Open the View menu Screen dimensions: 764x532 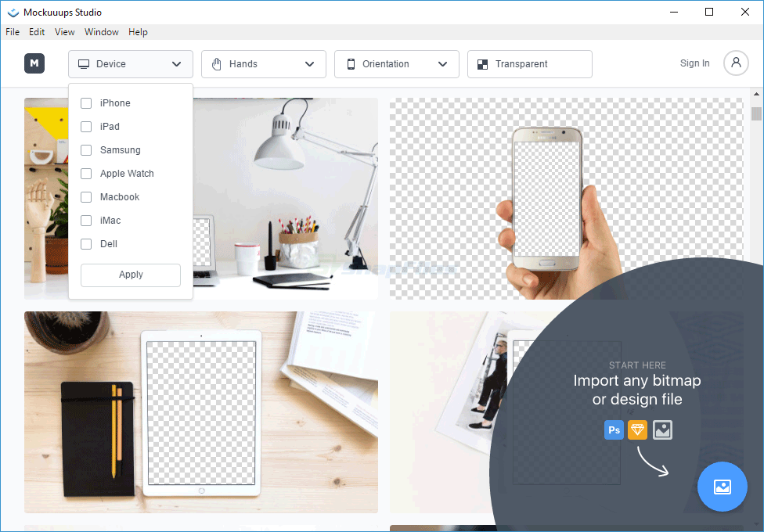pyautogui.click(x=64, y=32)
